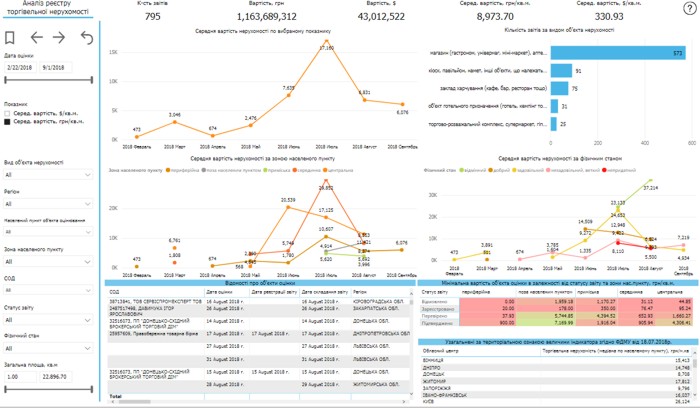Click the minimum area field 1.00
The image size is (700, 408).
(x=20, y=376)
